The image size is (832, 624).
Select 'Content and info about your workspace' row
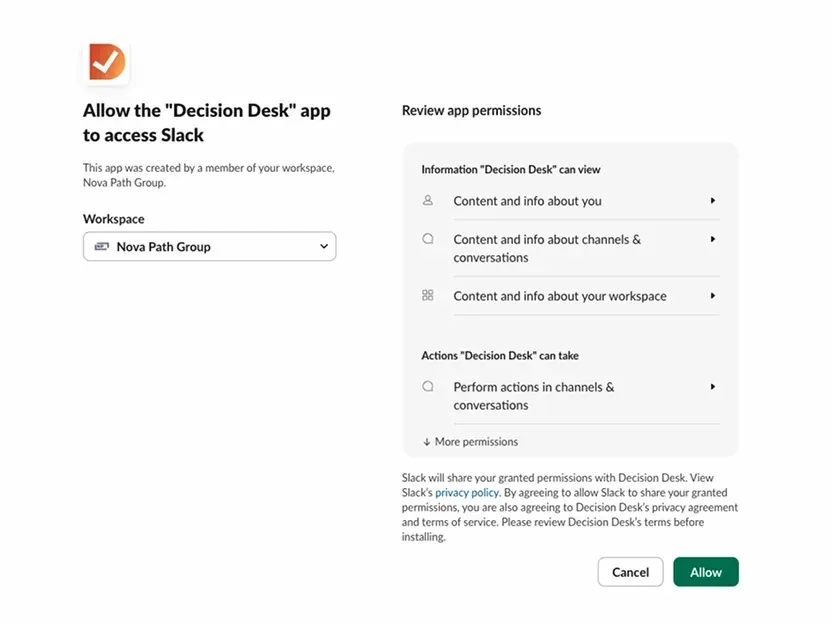[x=559, y=296]
